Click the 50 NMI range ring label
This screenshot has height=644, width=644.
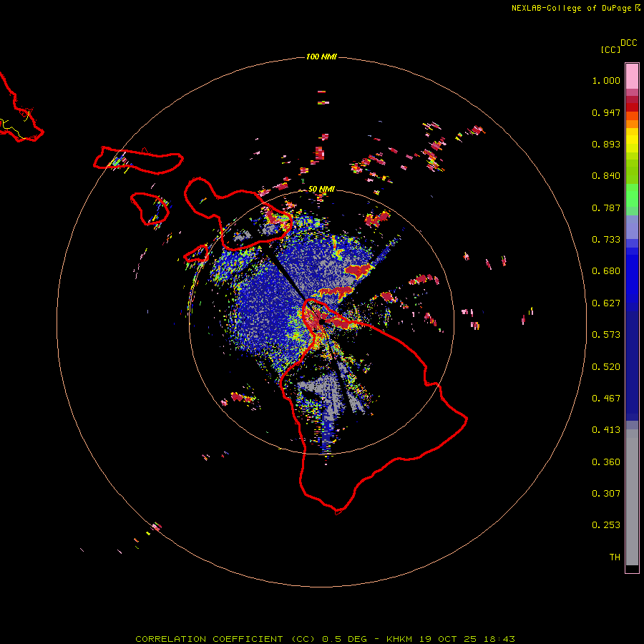(x=321, y=189)
